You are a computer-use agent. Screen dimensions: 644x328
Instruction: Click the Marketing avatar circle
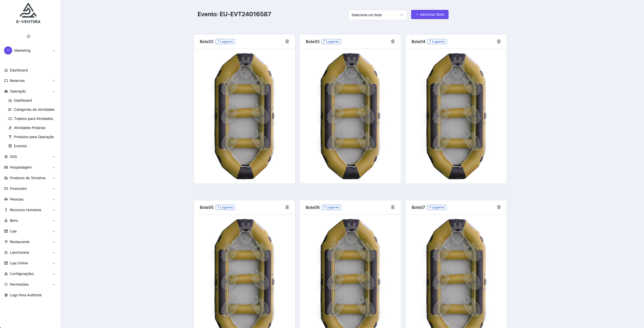[x=8, y=50]
